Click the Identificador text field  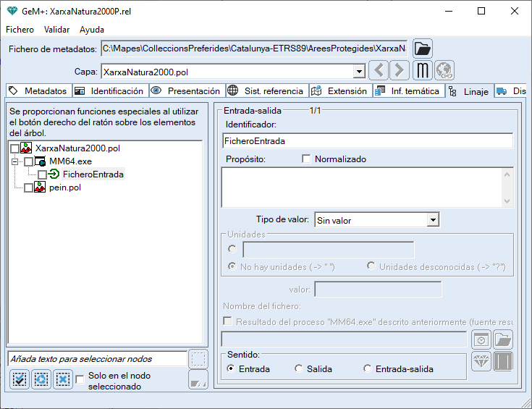(x=367, y=140)
